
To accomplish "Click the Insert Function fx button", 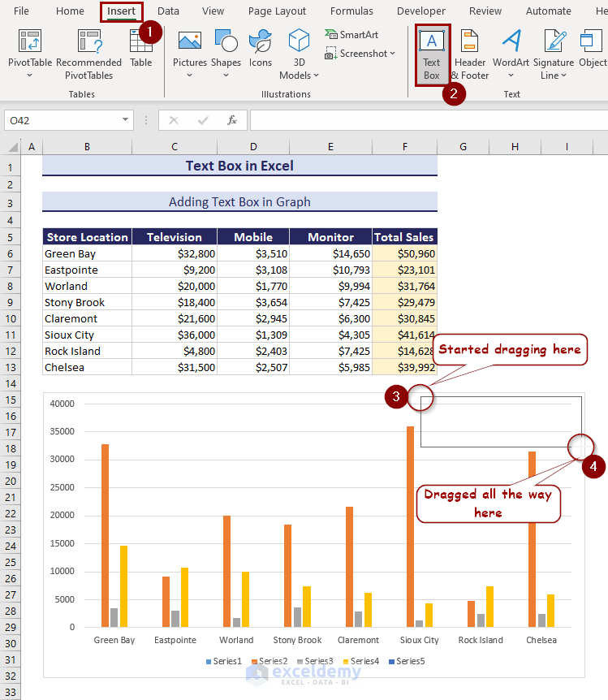I will coord(231,120).
